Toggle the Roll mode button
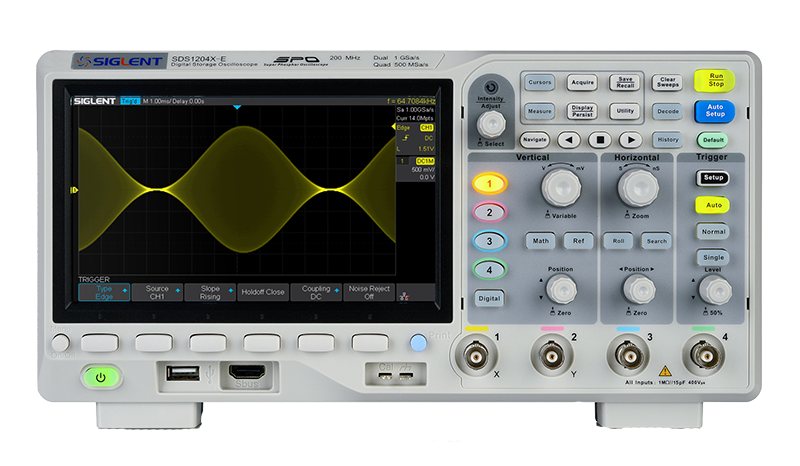This screenshot has height=466, width=800. click(x=618, y=241)
